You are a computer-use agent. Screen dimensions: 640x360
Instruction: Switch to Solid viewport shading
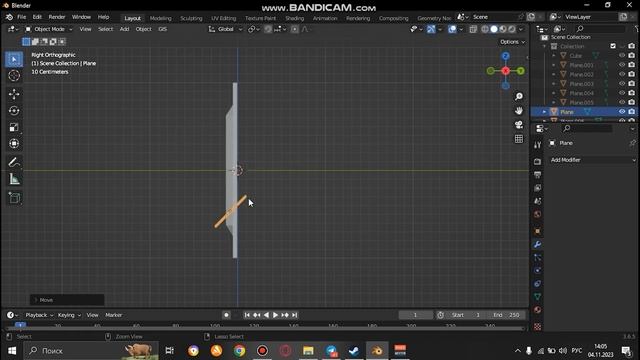(x=494, y=29)
